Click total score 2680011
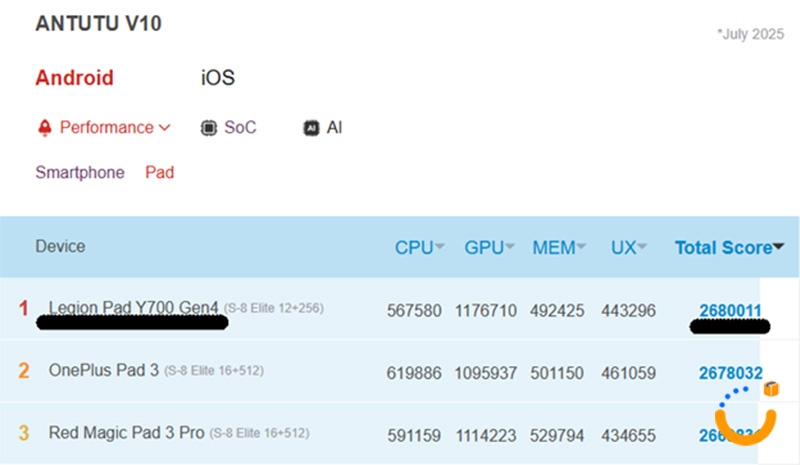This screenshot has height=465, width=800. 730,310
